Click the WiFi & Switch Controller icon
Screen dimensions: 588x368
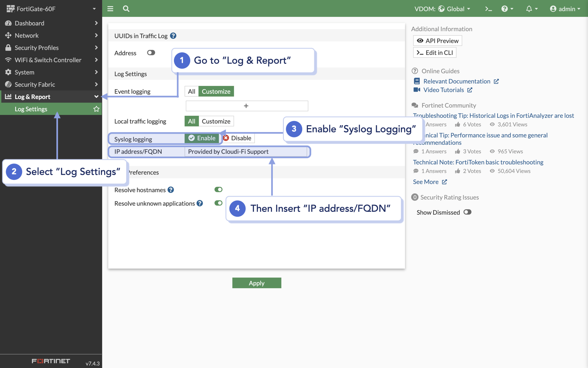9,60
